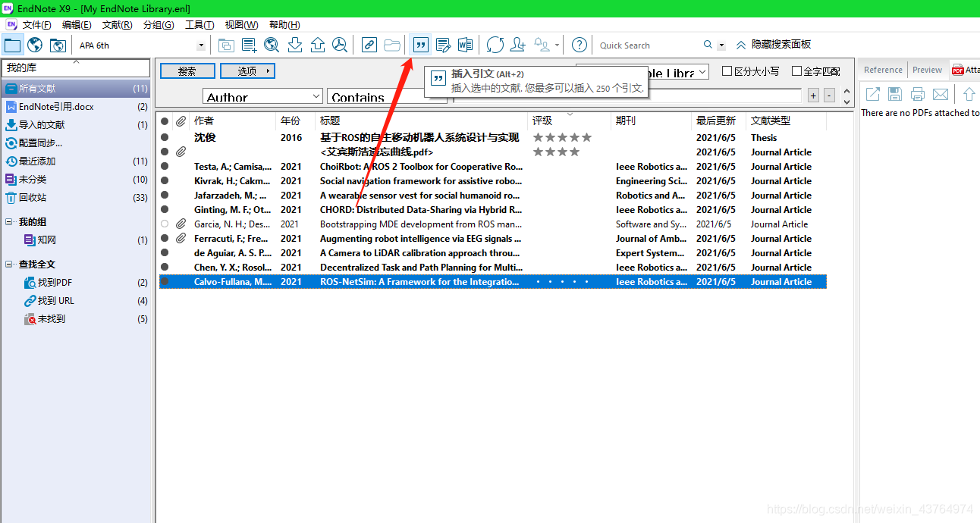The image size is (980, 523).
Task: Click the Return to Word Processor icon
Action: [x=466, y=45]
